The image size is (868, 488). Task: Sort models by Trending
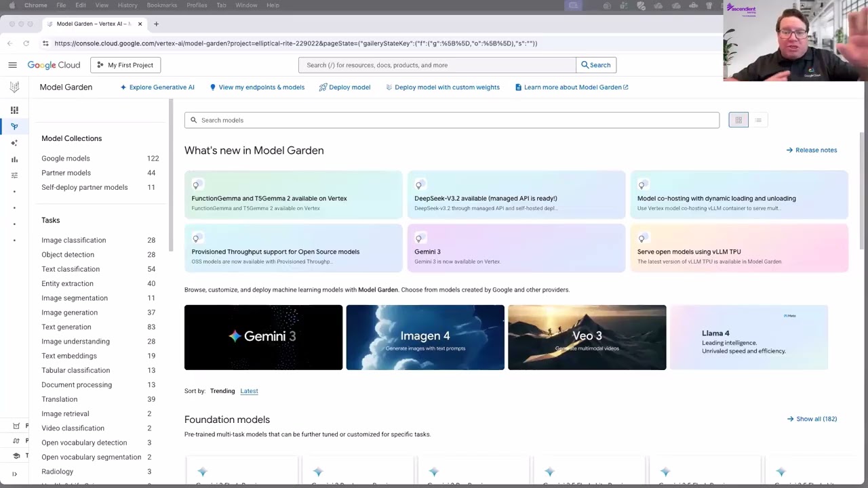[222, 391]
